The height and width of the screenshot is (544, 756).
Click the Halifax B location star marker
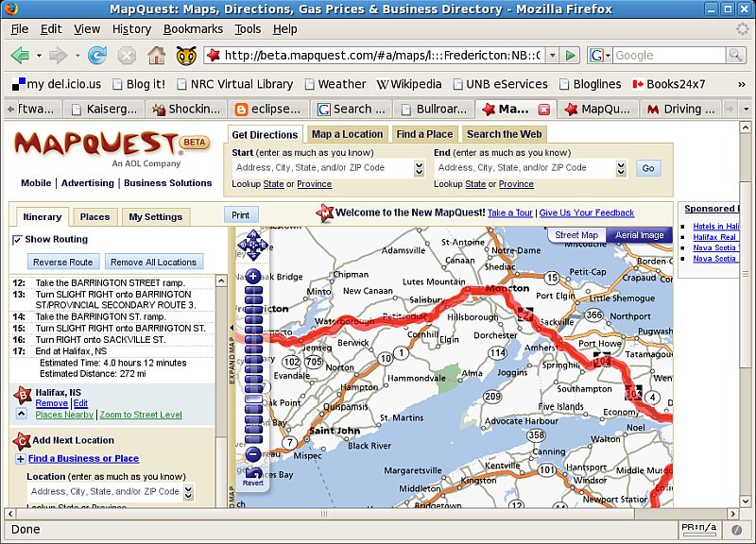pos(23,396)
